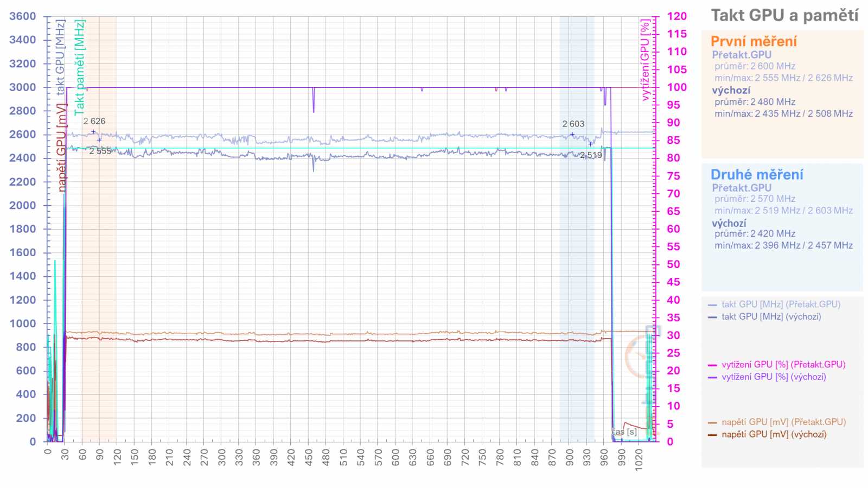Image resolution: width=868 pixels, height=488 pixels.
Task: Click the cross marker below '2 603'
Action: point(572,135)
